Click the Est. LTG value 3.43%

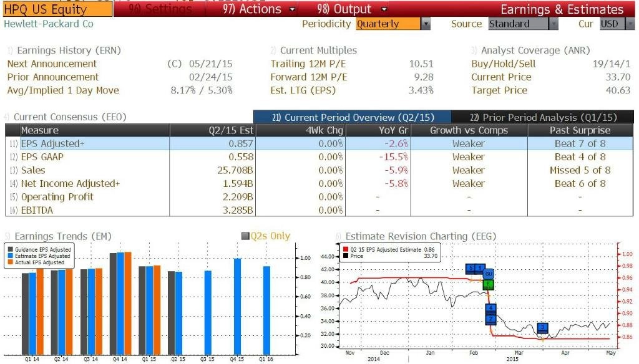click(421, 90)
